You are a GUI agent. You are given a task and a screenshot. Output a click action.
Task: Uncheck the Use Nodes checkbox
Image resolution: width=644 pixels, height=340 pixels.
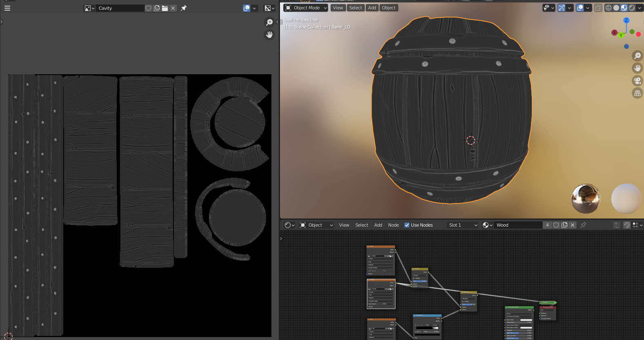point(407,225)
